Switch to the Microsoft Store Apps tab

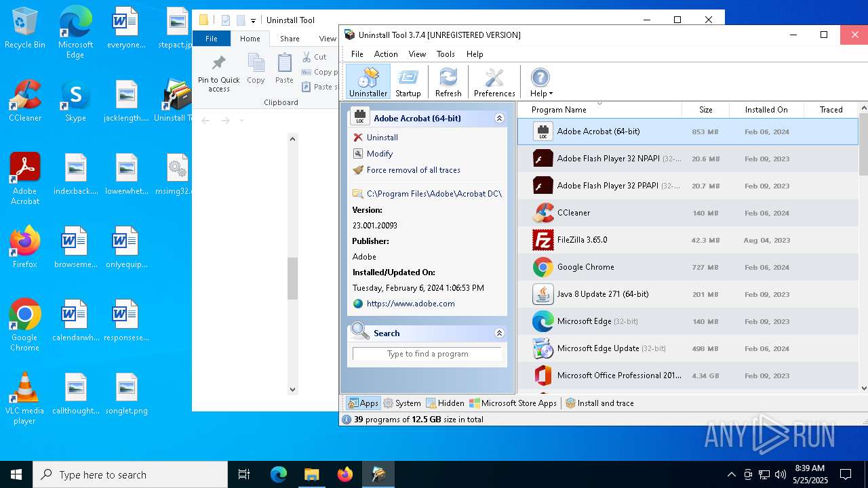coord(513,403)
